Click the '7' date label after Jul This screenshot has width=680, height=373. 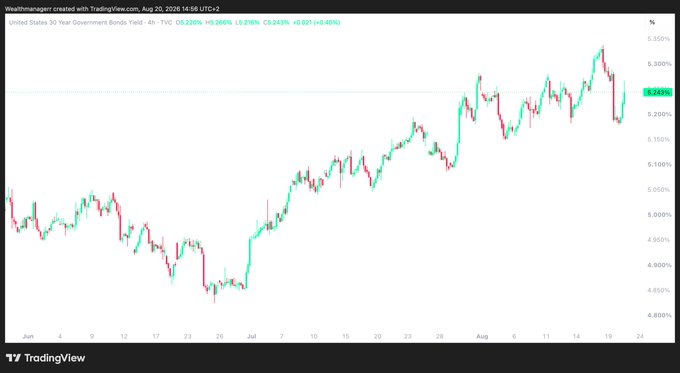281,336
